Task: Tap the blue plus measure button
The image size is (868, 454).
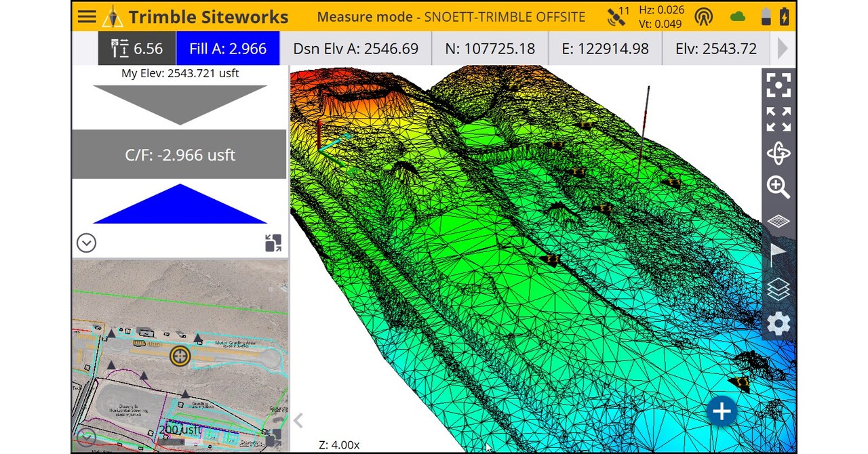Action: click(722, 411)
